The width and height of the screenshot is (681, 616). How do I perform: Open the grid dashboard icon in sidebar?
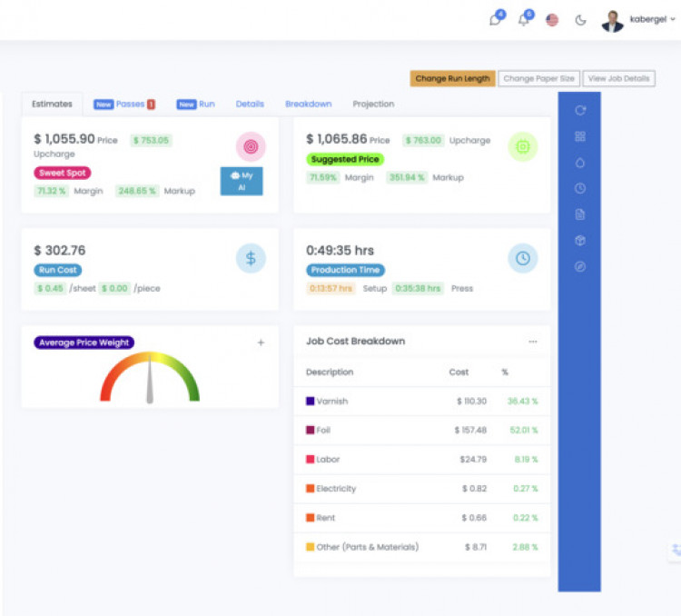580,136
